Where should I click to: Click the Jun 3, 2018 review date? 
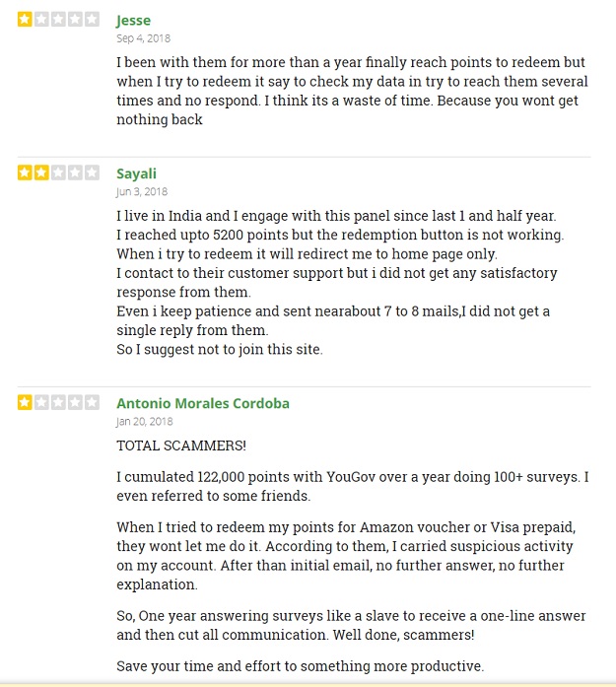tap(142, 192)
